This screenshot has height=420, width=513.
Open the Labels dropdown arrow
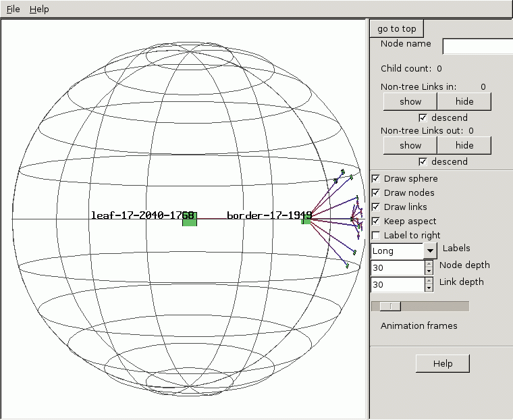(x=430, y=251)
